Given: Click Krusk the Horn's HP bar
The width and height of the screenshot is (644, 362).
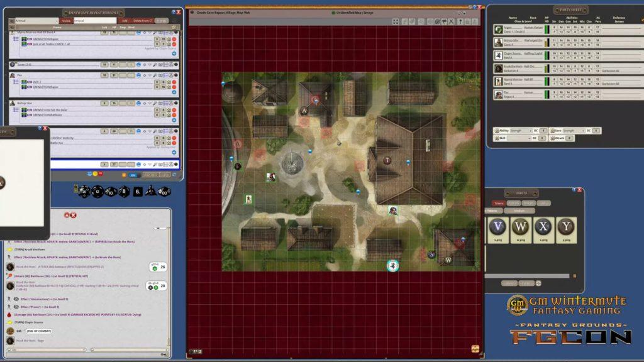Looking at the screenshot, I should point(547,69).
